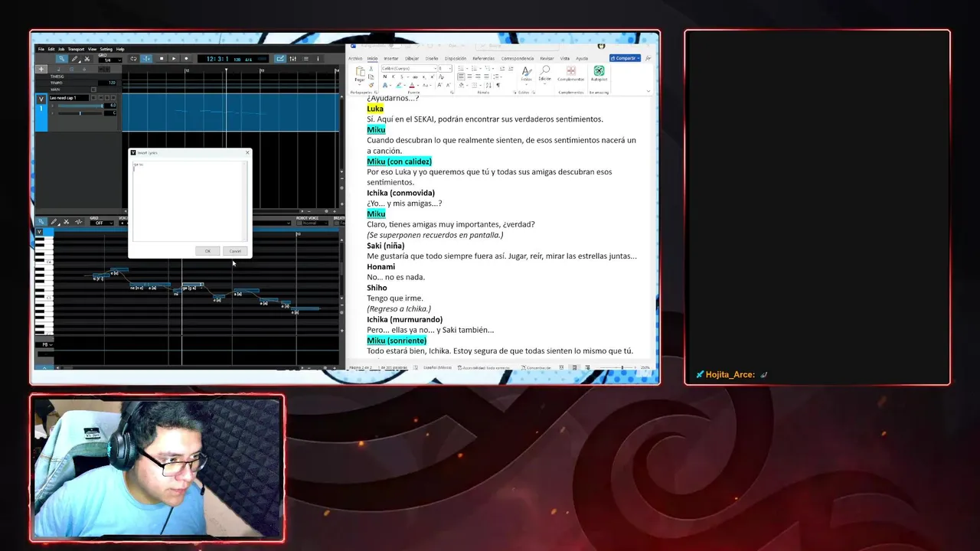
Task: Add a new track with the plus button
Action: click(x=41, y=69)
